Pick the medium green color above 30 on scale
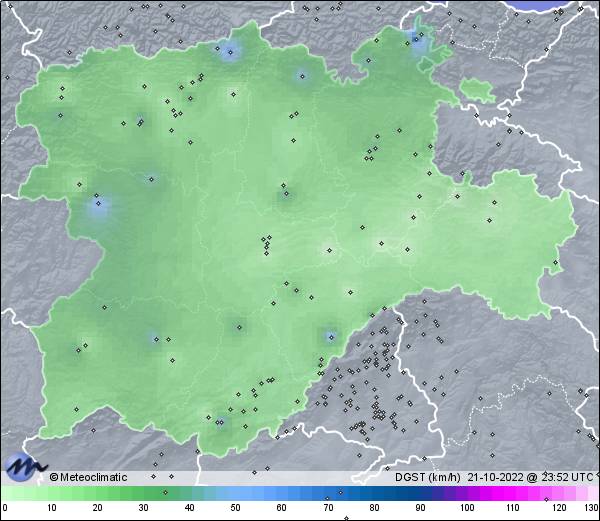Viewport: 600px width, 521px height. coord(143,493)
